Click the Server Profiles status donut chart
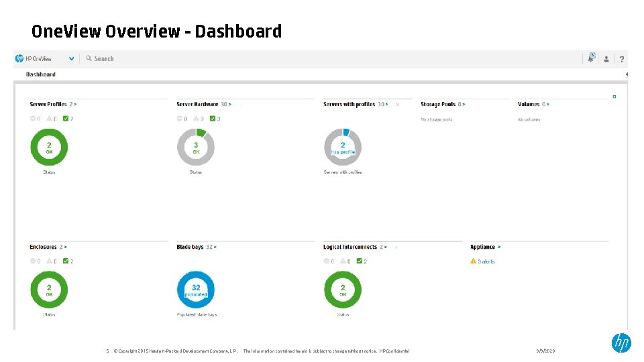644x362 pixels. (x=49, y=147)
